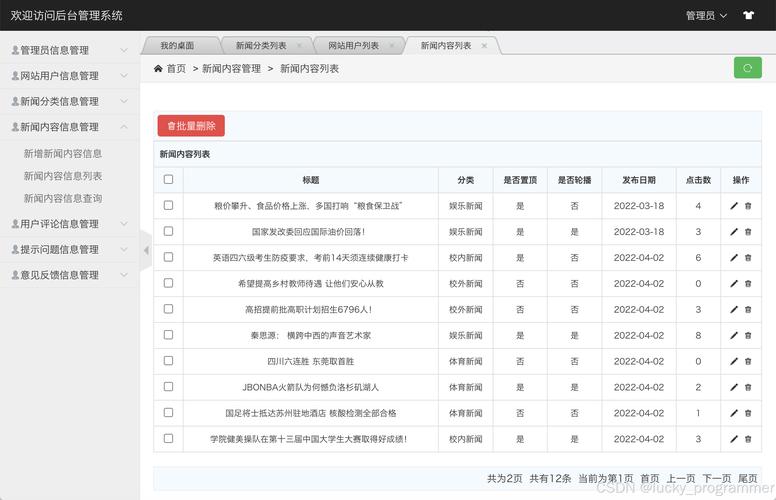Click the home icon in breadcrumb
Viewport: 776px width, 500px height.
click(x=158, y=68)
